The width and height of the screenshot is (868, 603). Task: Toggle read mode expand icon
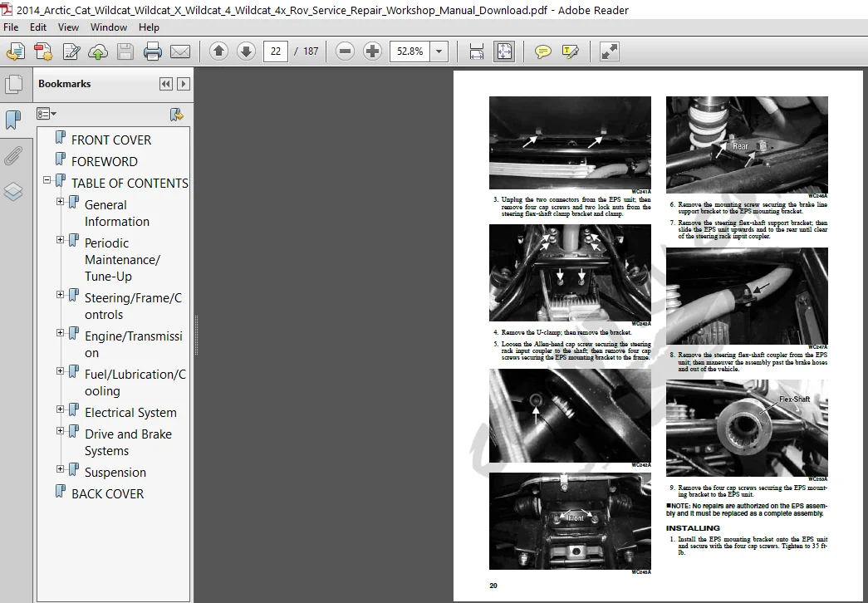point(609,51)
